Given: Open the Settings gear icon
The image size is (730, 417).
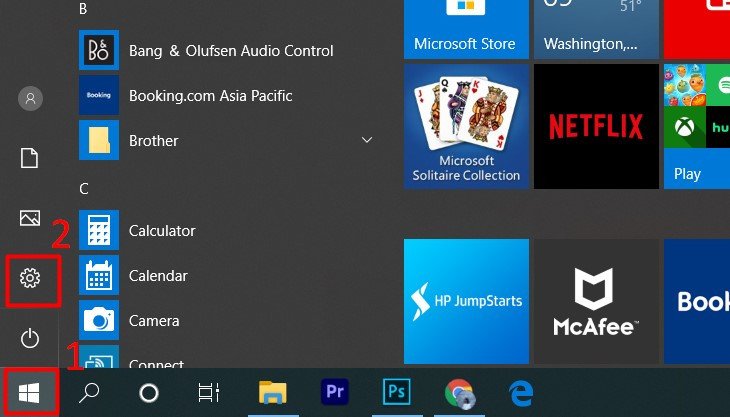Looking at the screenshot, I should click(30, 280).
